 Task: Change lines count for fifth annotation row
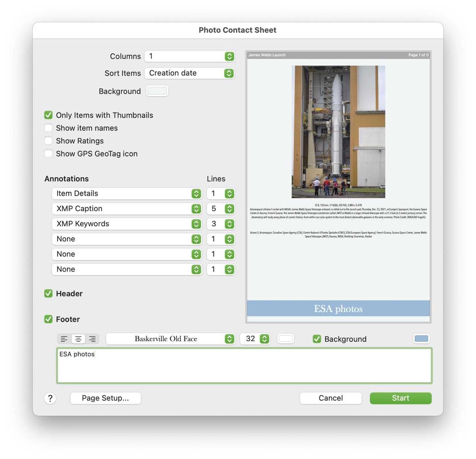221,254
